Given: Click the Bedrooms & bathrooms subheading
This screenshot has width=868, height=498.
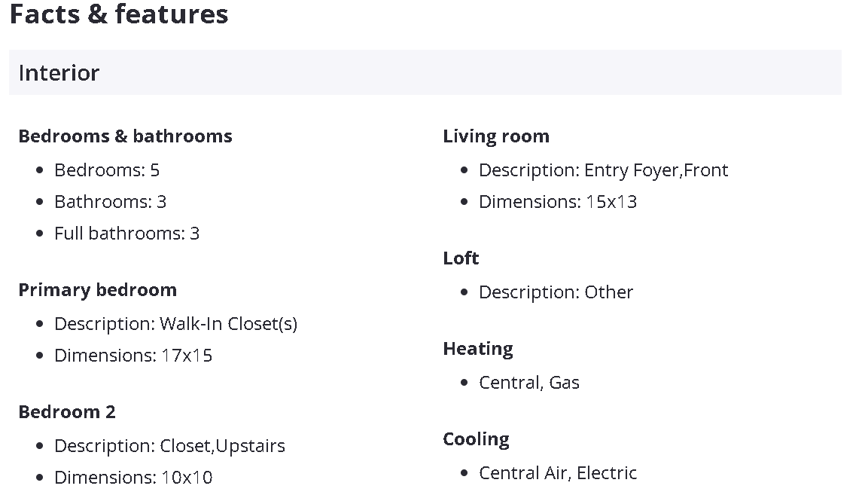Looking at the screenshot, I should [x=125, y=136].
